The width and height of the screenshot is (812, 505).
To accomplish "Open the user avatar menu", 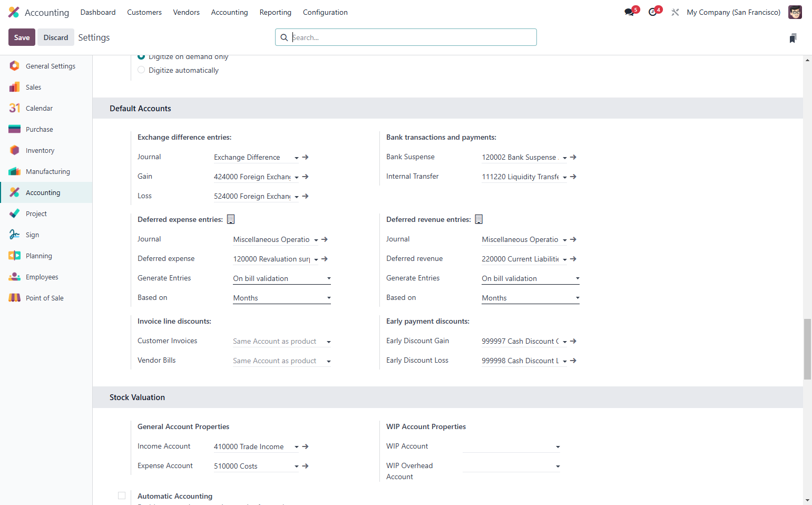I will point(795,12).
